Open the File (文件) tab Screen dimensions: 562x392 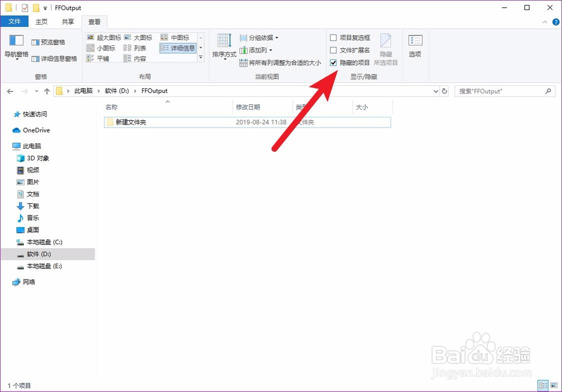click(x=15, y=21)
